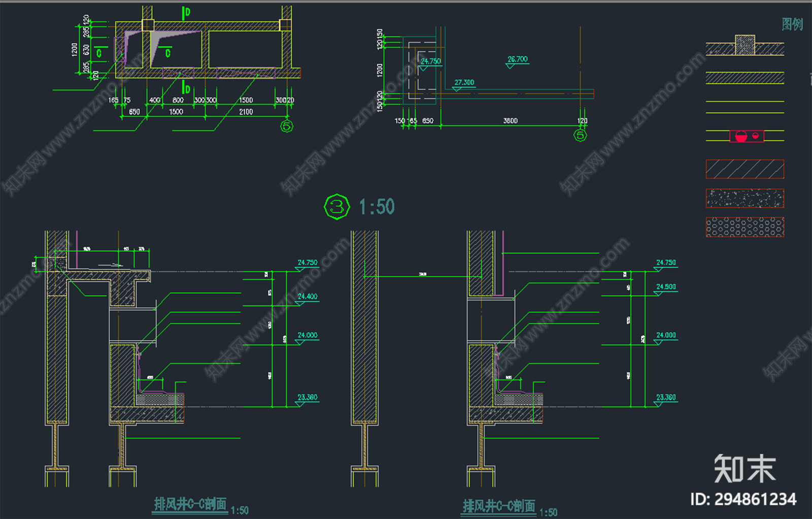Click the hatched wall with column legend symbol

tap(745, 45)
